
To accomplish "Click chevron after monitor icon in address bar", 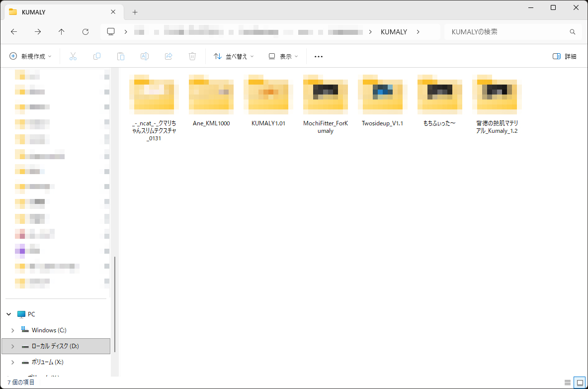I will pyautogui.click(x=126, y=32).
